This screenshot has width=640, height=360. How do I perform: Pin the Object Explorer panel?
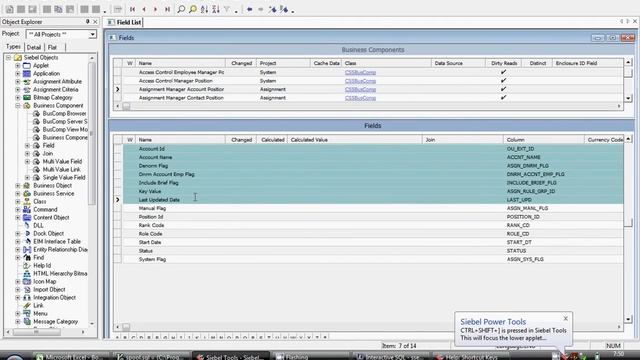(87, 22)
